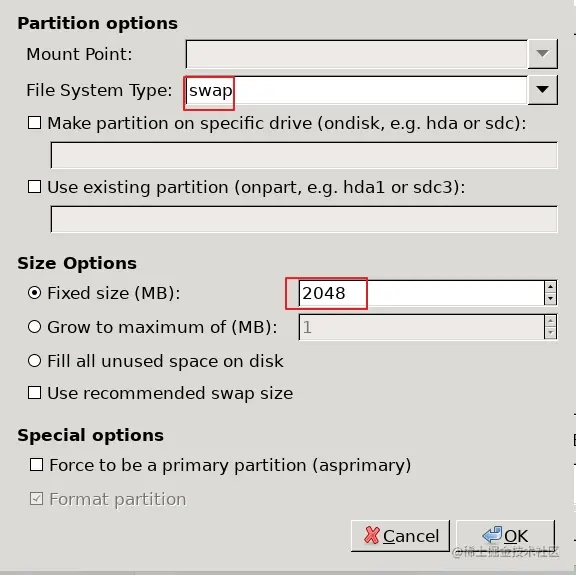Open the Mount Point dropdown arrow
576x575 pixels.
pyautogui.click(x=543, y=54)
